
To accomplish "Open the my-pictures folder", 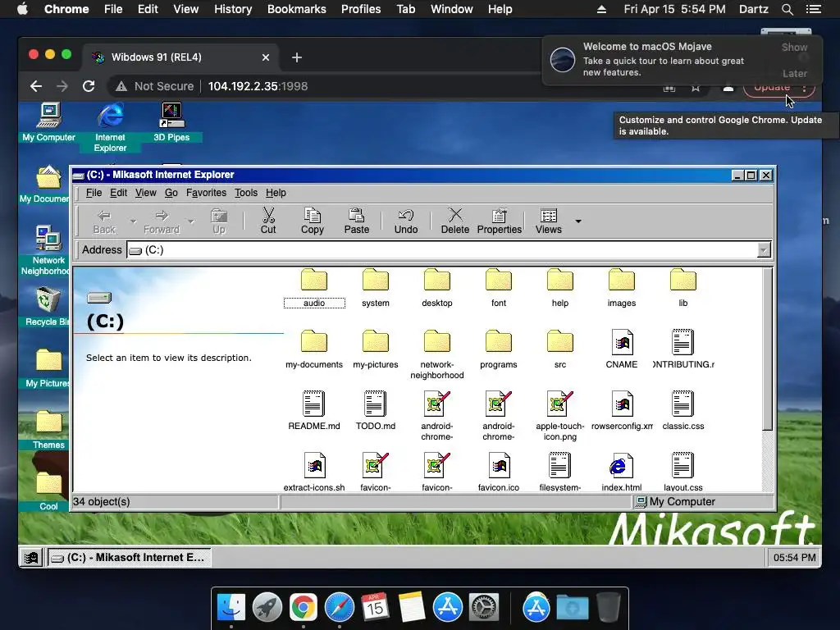I will tap(376, 349).
